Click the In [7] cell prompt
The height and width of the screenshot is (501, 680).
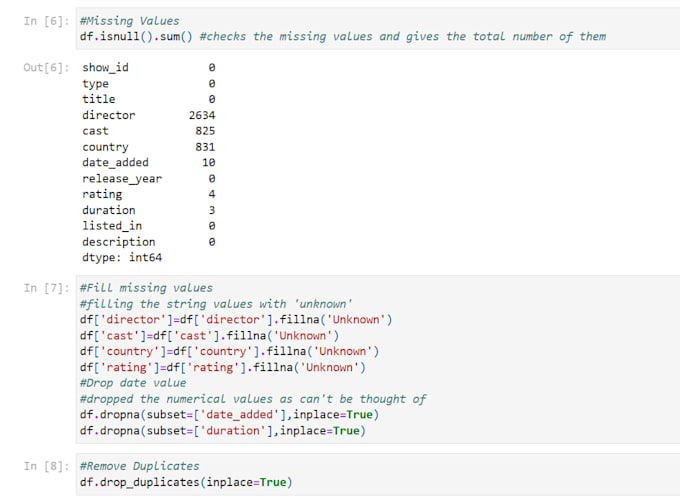pyautogui.click(x=46, y=288)
